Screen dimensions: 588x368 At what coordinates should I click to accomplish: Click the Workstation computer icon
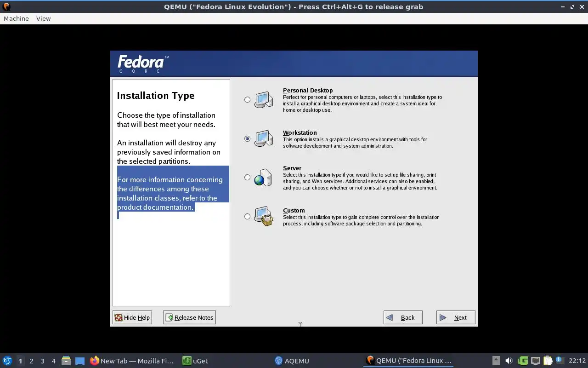coord(264,138)
